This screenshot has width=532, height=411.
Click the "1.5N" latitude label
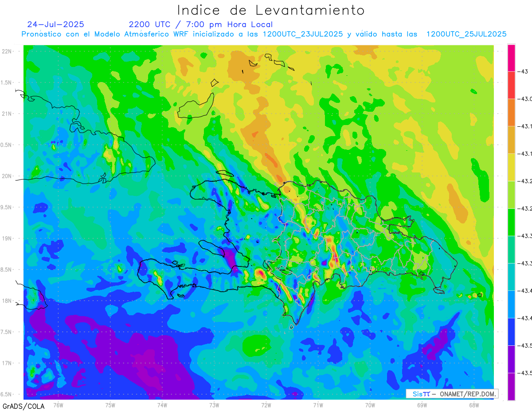tap(7, 83)
